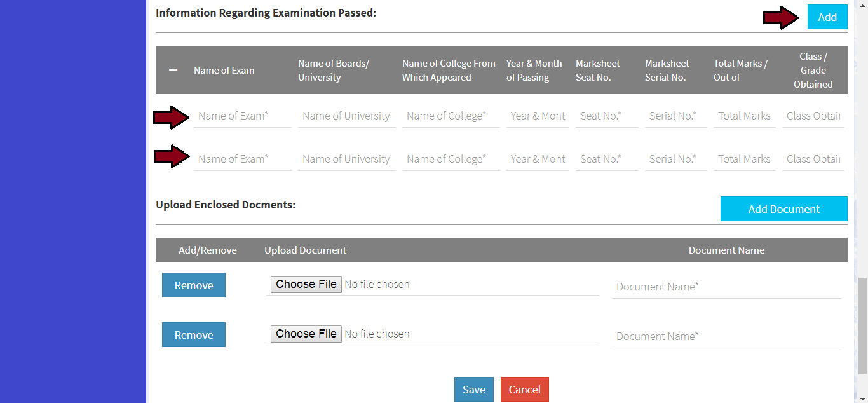Viewport: 868px width, 403px height.
Task: Click the first Document Name field
Action: pyautogui.click(x=726, y=287)
